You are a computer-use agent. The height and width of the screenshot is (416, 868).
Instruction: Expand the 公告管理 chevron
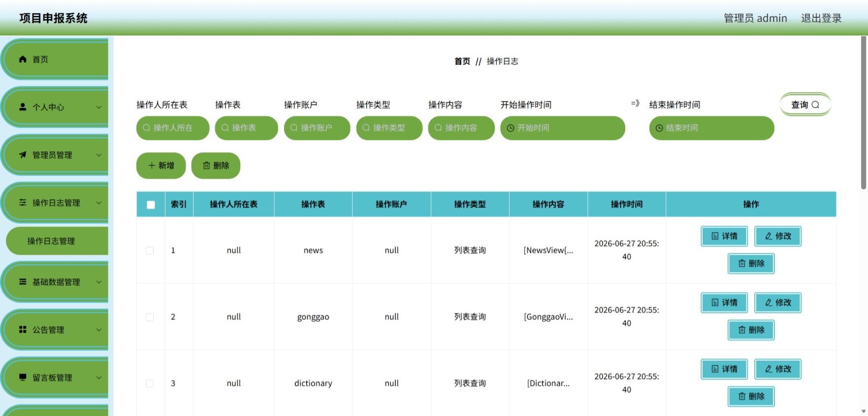[x=98, y=330]
